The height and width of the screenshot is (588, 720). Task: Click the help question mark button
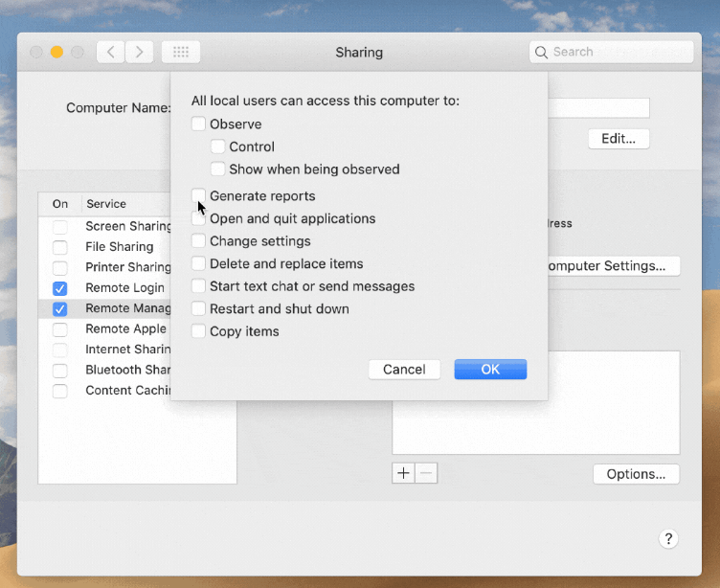tap(669, 538)
